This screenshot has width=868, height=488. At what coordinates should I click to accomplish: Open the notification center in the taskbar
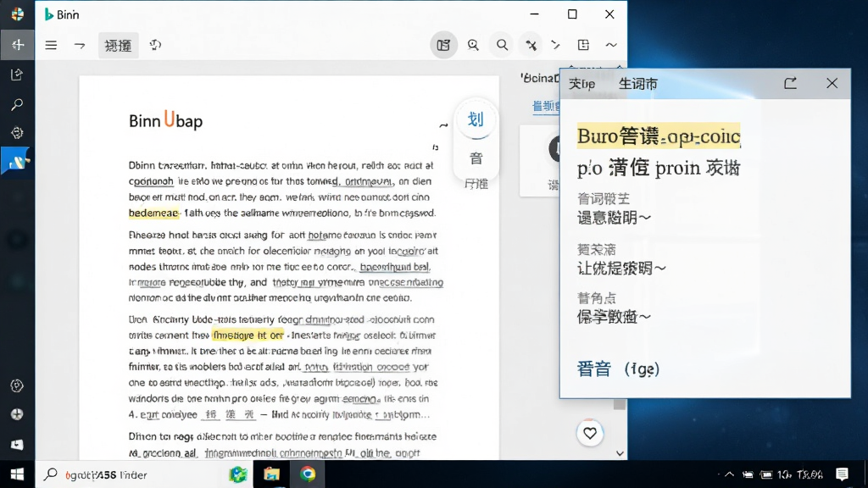point(842,474)
